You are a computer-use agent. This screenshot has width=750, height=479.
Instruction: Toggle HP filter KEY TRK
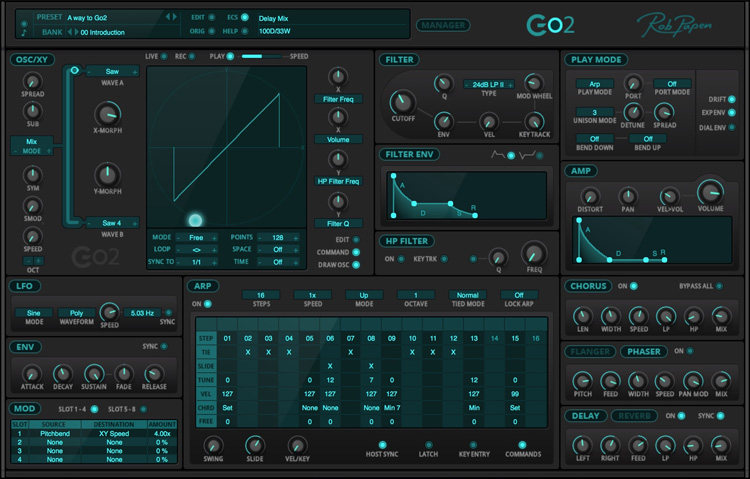[x=444, y=259]
